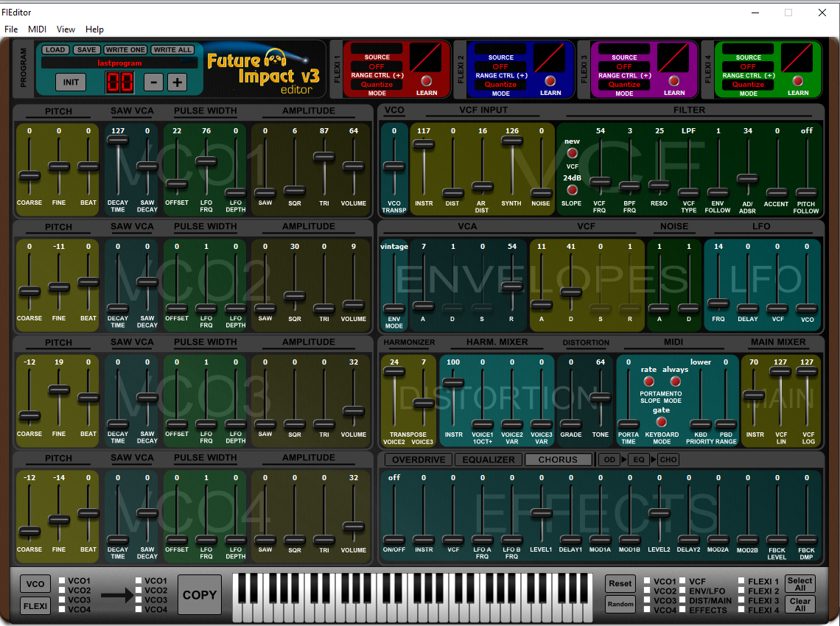Open FLEXI 4 SOURCE selector showing OFF

(748, 66)
